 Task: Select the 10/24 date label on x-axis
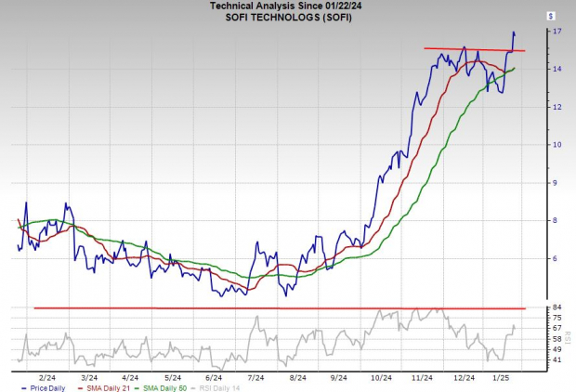pos(380,377)
